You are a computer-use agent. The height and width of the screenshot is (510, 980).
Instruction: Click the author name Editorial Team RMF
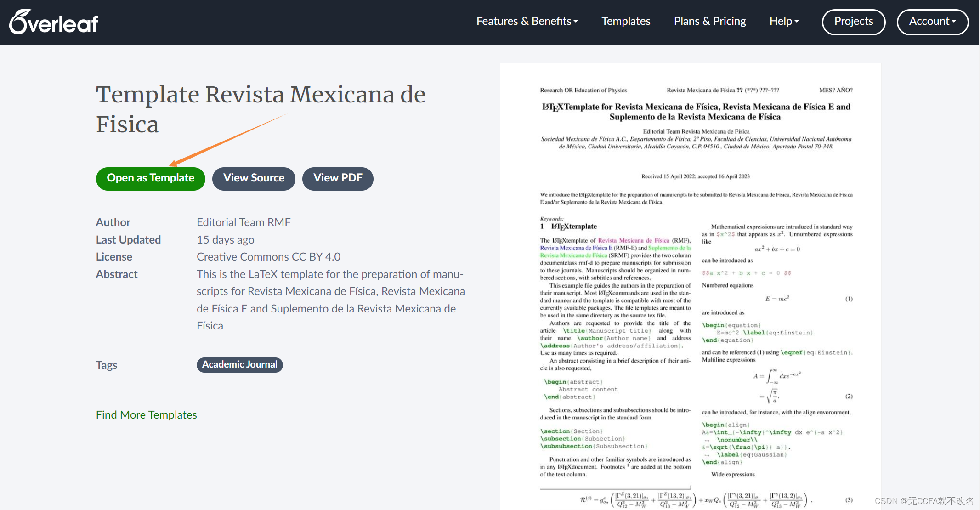click(244, 222)
